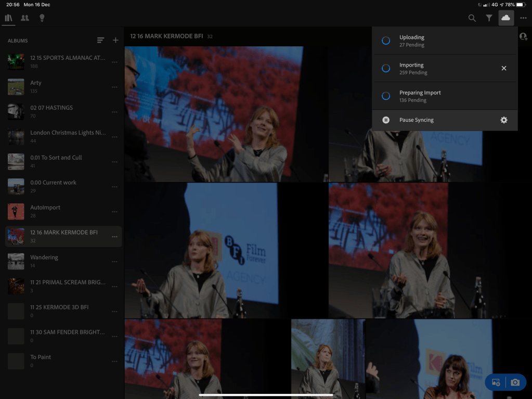This screenshot has width=532, height=399.
Task: Open the filter funnel icon
Action: 489,18
